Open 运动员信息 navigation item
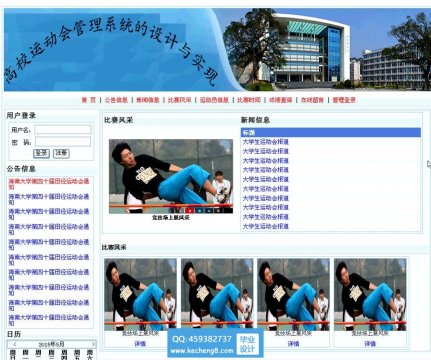Screen dimensions: 431x360 (x=214, y=100)
